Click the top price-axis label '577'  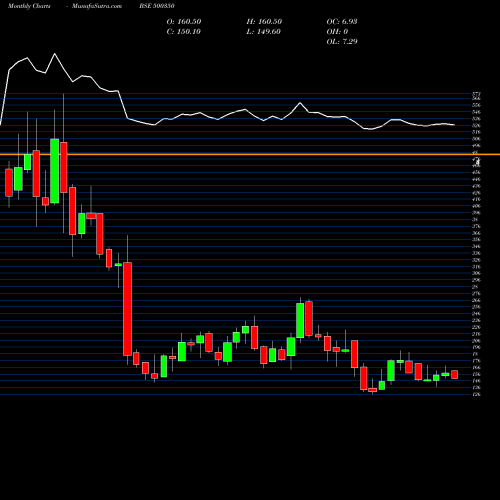[476, 94]
